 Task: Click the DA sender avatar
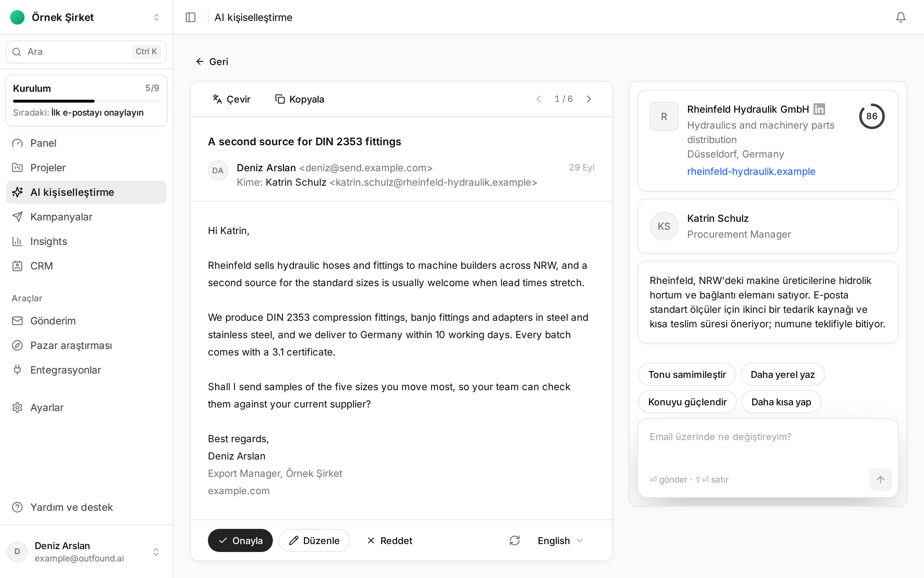[218, 171]
